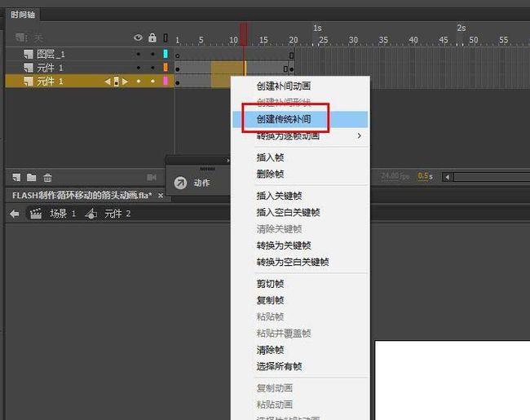Choose 转换为空白关键帧 in the context menu

point(293,262)
